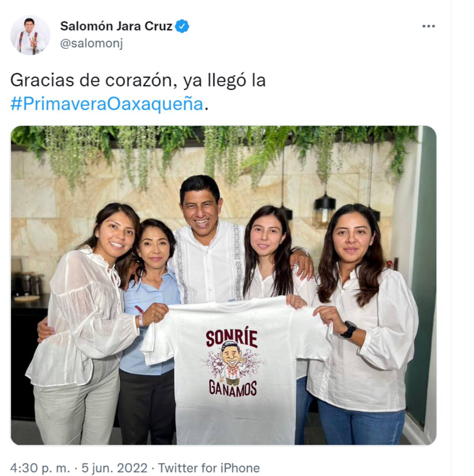Viewport: 474px width, 476px height.
Task: Click the hanging green plants in photo
Action: coord(213,152)
